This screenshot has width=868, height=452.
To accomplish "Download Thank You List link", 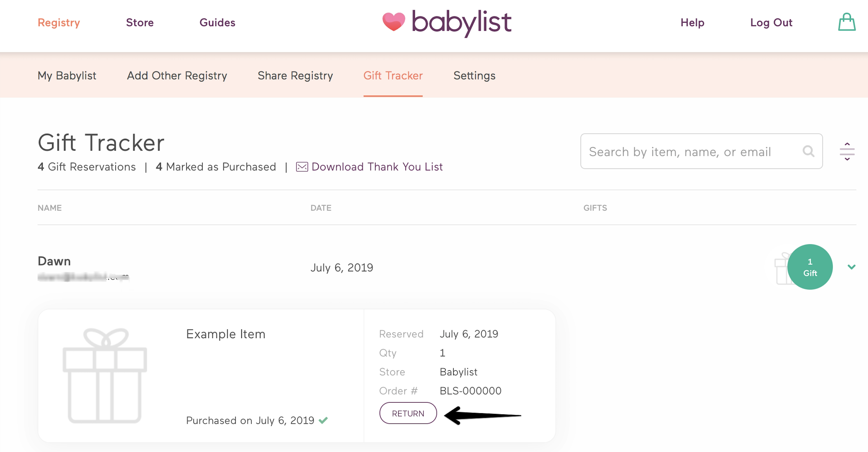I will 377,167.
